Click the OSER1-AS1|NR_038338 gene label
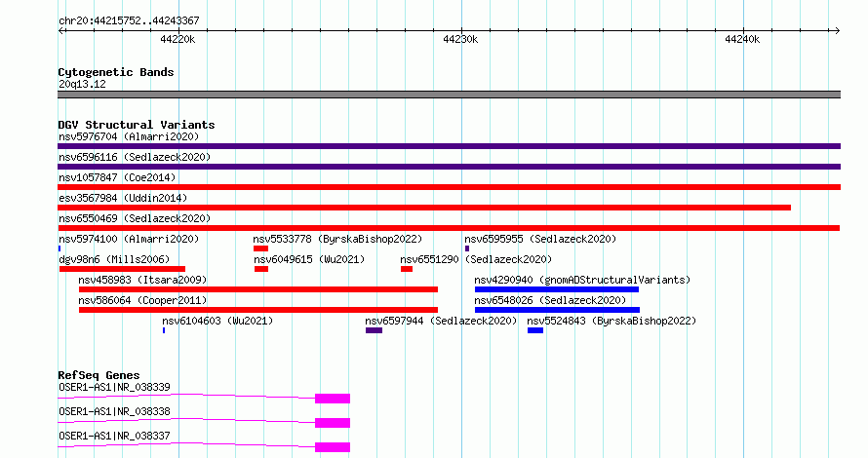 [x=114, y=411]
